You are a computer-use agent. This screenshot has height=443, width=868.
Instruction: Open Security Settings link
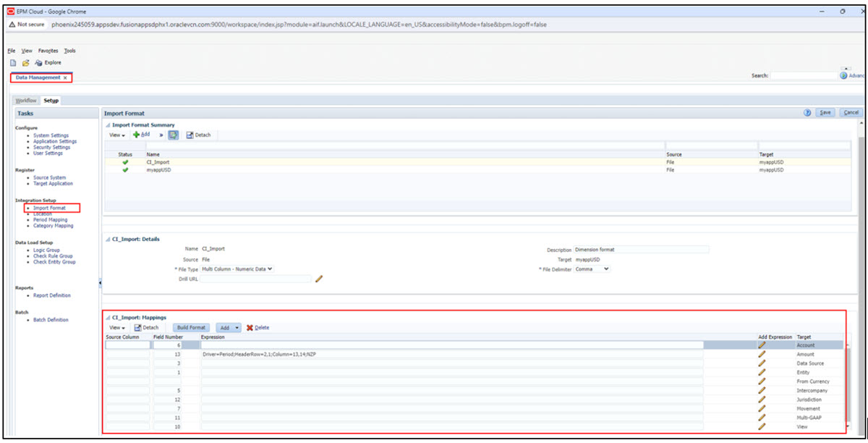tap(52, 147)
